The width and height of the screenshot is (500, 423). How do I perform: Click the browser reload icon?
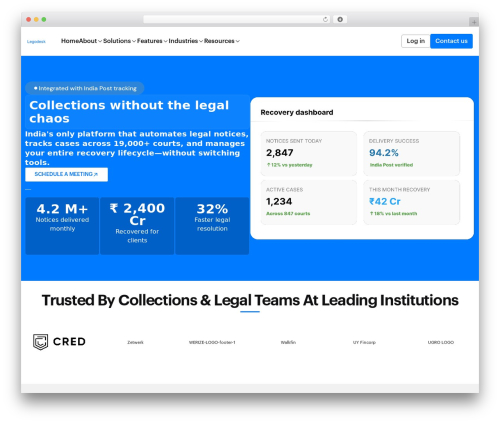(325, 19)
